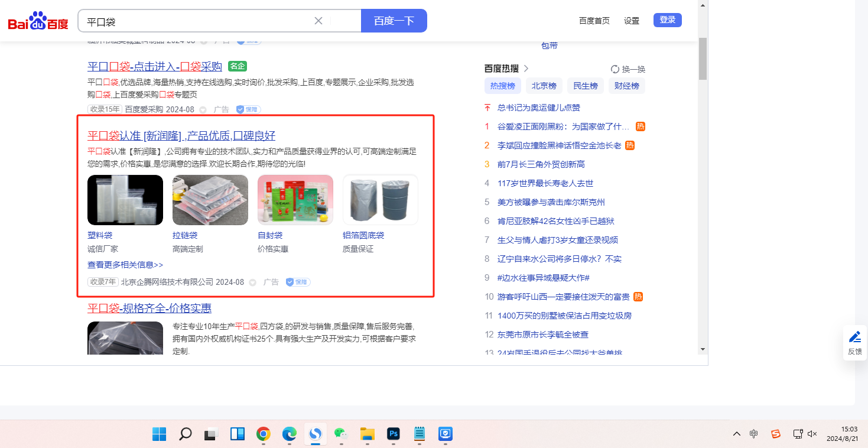The image size is (868, 448).
Task: Click the 铝箔圆底袋 link
Action: [x=363, y=235]
